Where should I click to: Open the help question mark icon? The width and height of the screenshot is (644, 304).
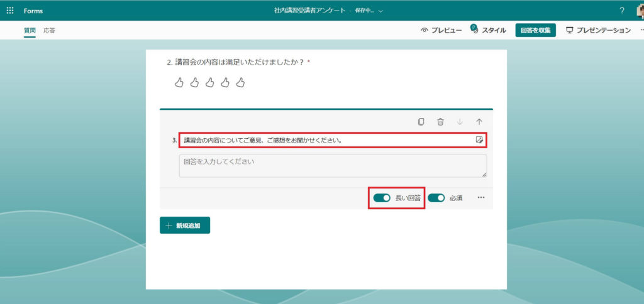622,11
